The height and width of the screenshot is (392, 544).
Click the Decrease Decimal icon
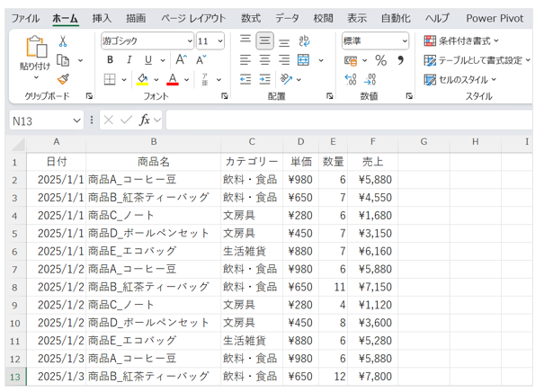click(370, 79)
